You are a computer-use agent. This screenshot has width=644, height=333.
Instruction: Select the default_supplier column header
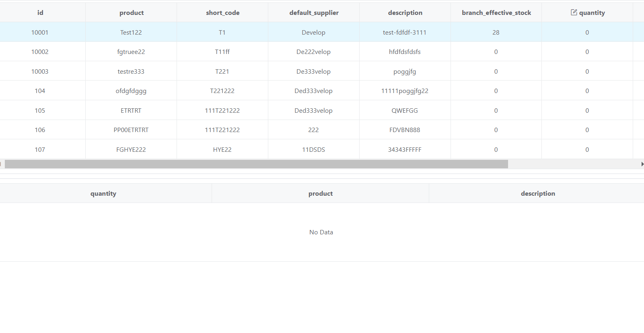point(314,12)
